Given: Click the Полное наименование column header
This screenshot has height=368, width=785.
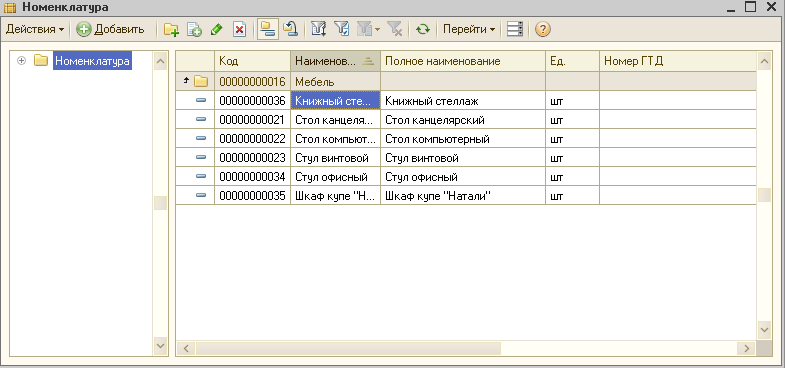Looking at the screenshot, I should coord(463,61).
